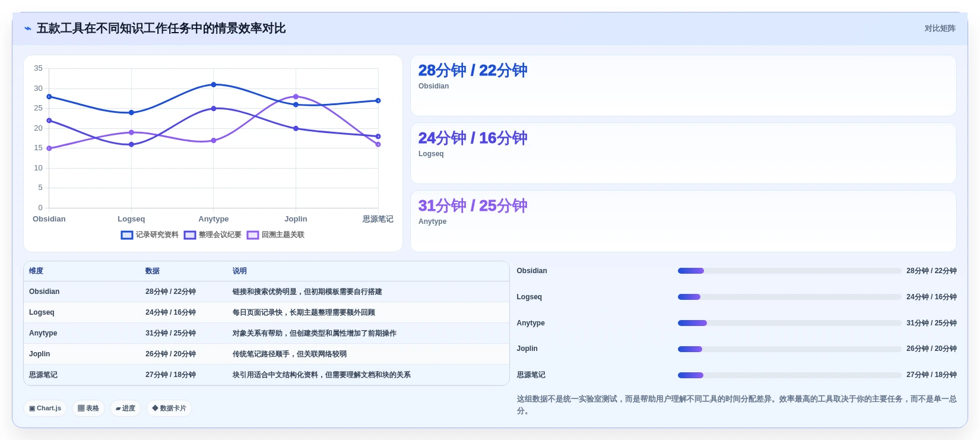Click the 回溯主题关联 data point at Joplin peak
This screenshot has width=980, height=440.
click(x=296, y=97)
